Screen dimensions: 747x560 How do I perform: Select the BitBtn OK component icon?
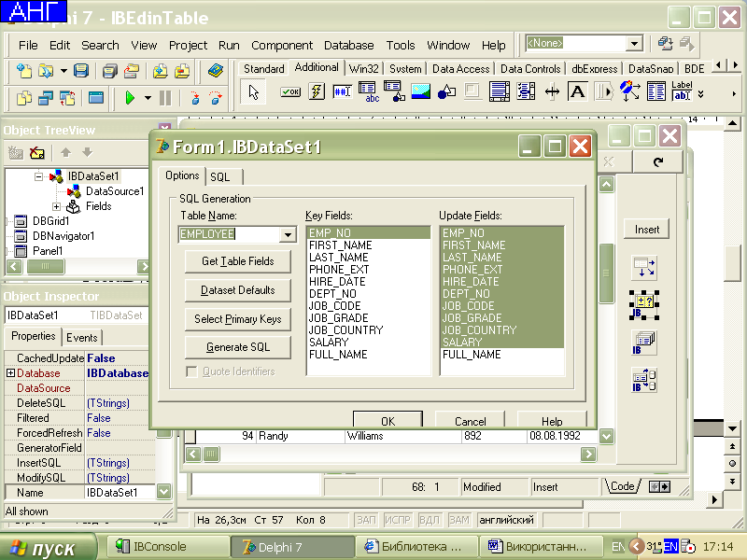(x=290, y=91)
